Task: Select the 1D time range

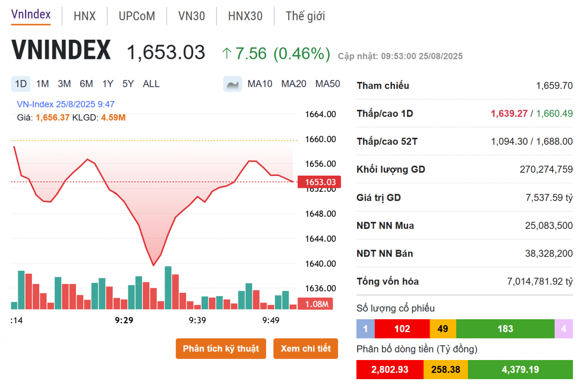Action: click(x=21, y=84)
